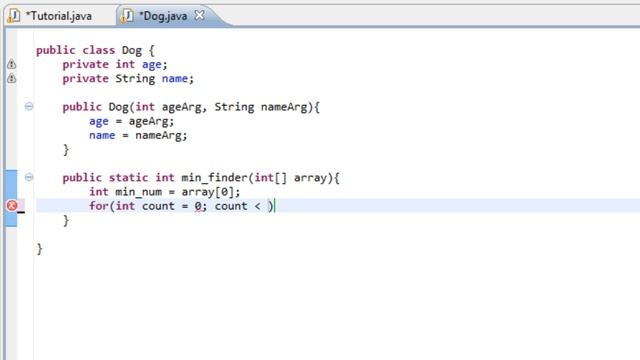Click the underlined '0' in the for loop
Image resolution: width=640 pixels, height=360 pixels.
pyautogui.click(x=198, y=206)
